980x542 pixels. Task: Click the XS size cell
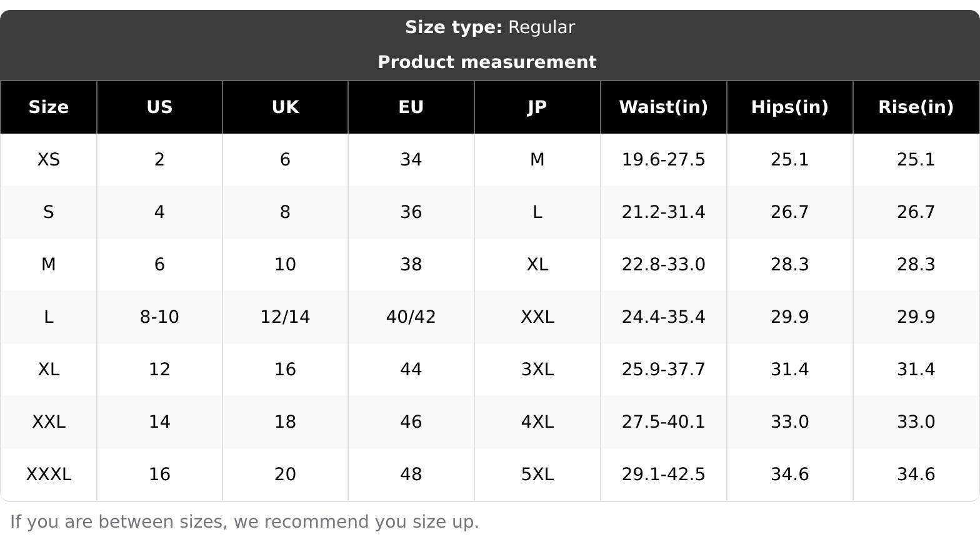point(49,160)
